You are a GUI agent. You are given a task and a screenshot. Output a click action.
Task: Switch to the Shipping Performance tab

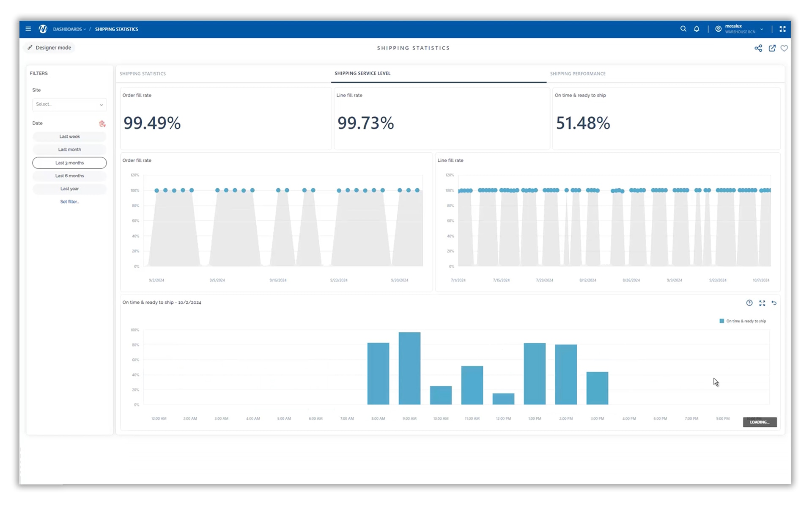(x=578, y=74)
